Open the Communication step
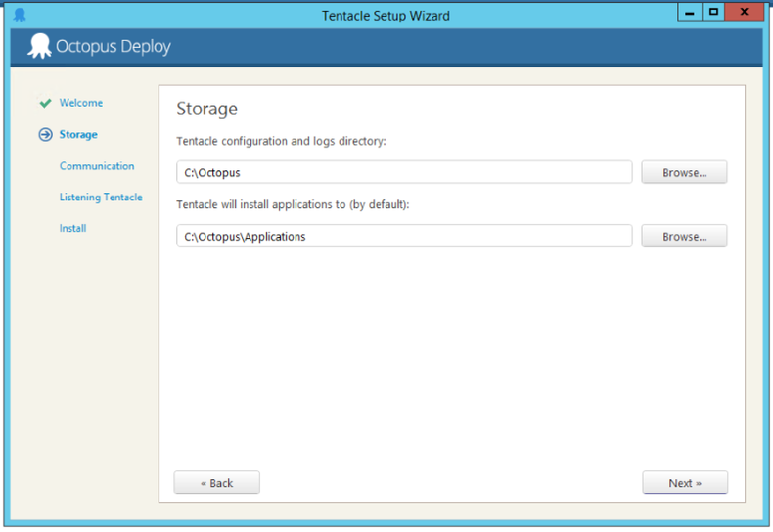773x532 pixels. tap(97, 166)
